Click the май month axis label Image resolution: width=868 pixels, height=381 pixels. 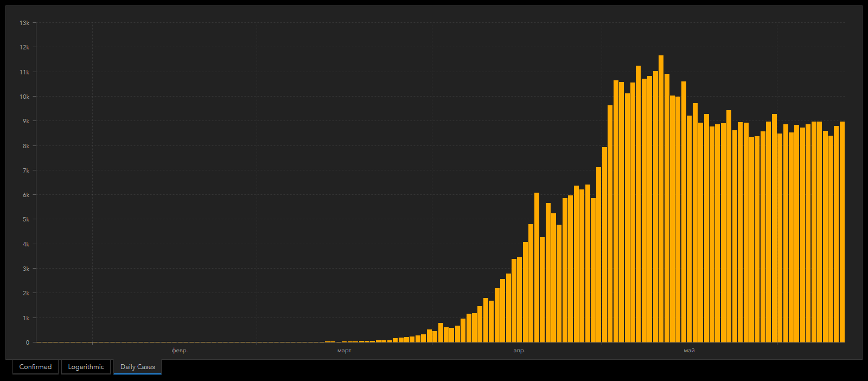coord(689,351)
